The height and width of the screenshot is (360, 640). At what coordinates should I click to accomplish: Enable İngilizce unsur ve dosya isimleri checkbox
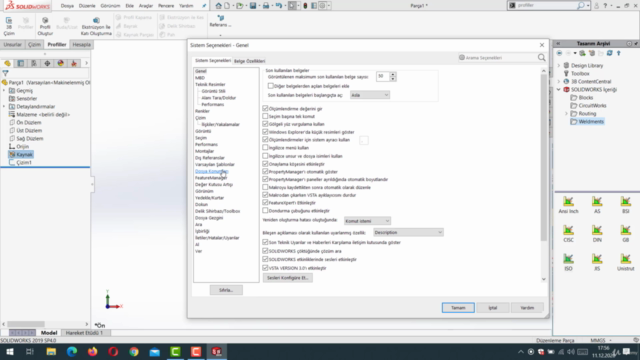tap(265, 156)
